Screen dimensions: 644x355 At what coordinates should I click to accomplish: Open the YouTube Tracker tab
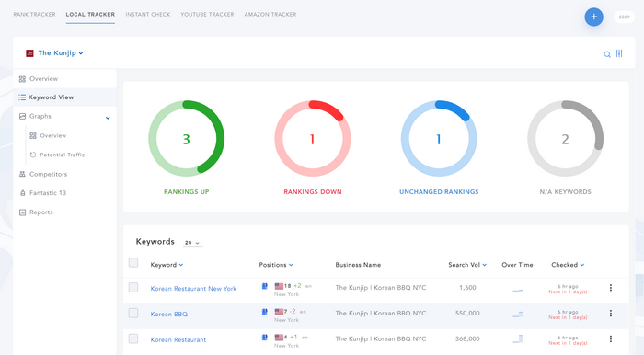(207, 15)
